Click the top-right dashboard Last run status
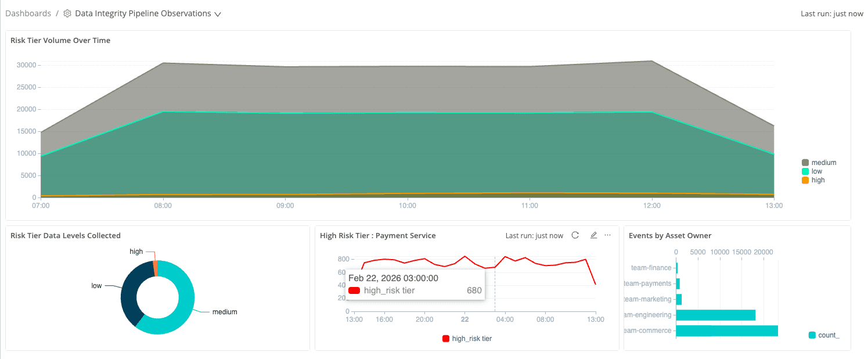Screen dimensions: 868x359 (x=831, y=14)
